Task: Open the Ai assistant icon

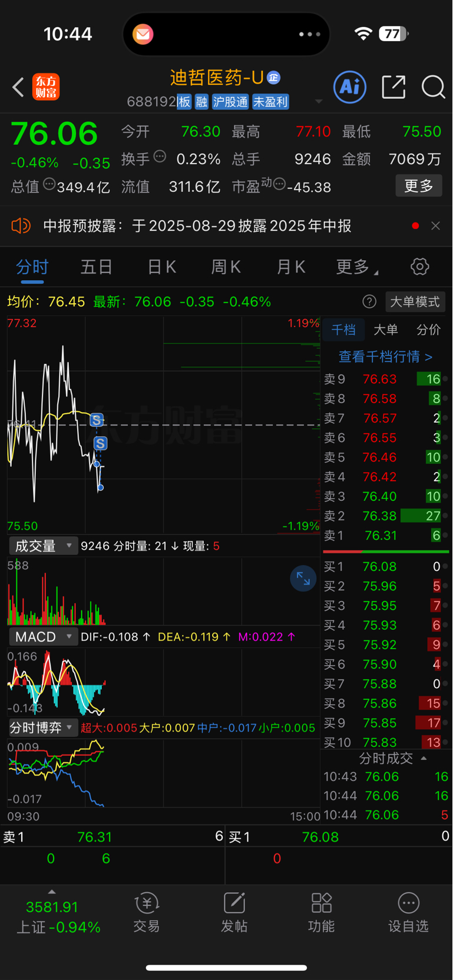Action: click(x=350, y=87)
